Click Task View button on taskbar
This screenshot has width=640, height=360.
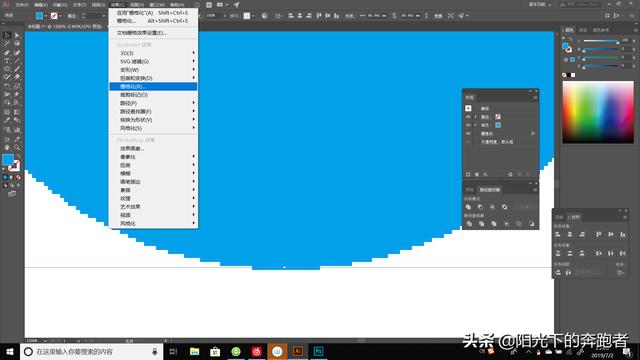[173, 351]
